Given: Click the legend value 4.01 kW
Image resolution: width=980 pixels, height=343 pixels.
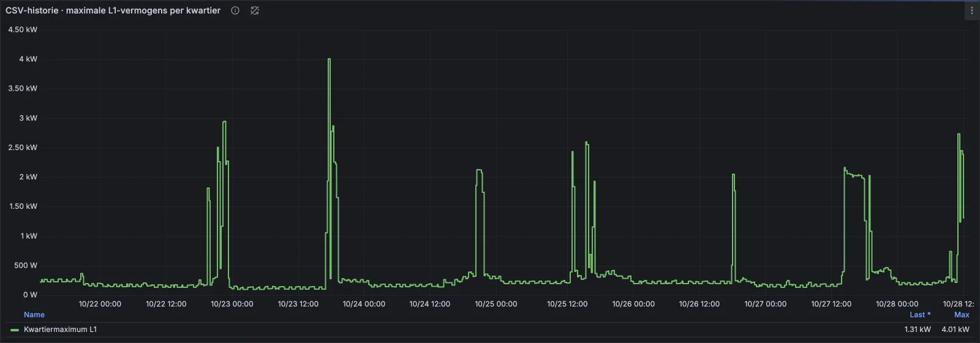Looking at the screenshot, I should coord(956,330).
